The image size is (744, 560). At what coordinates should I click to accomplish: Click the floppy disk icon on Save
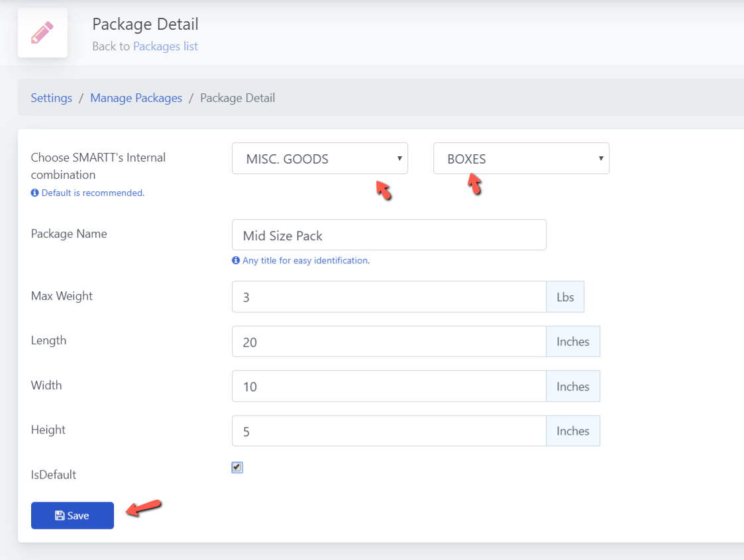60,516
